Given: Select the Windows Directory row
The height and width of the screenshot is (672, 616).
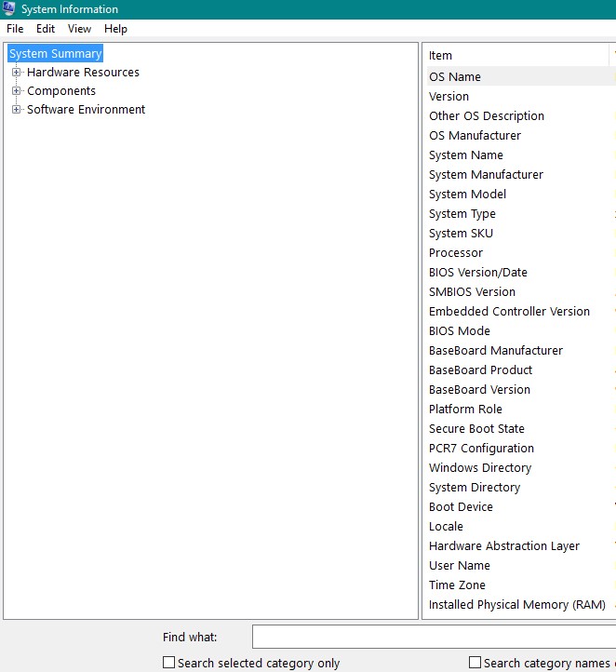Looking at the screenshot, I should [x=521, y=467].
